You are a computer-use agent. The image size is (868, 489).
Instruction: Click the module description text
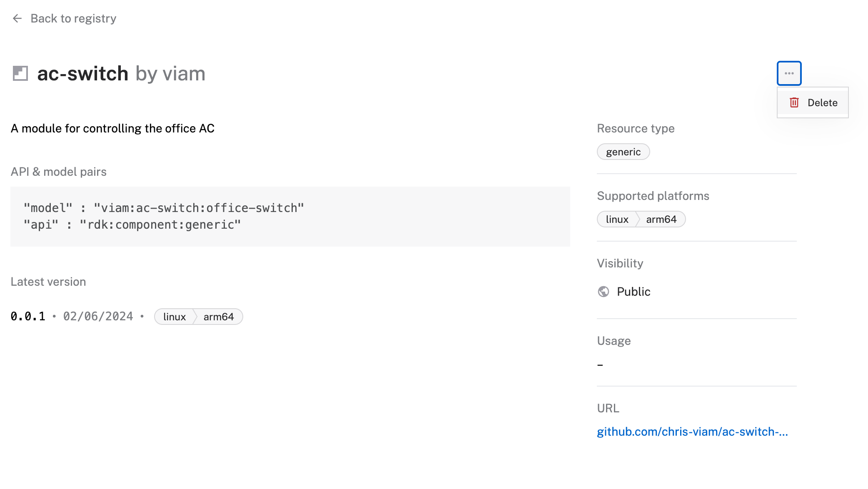(x=112, y=129)
